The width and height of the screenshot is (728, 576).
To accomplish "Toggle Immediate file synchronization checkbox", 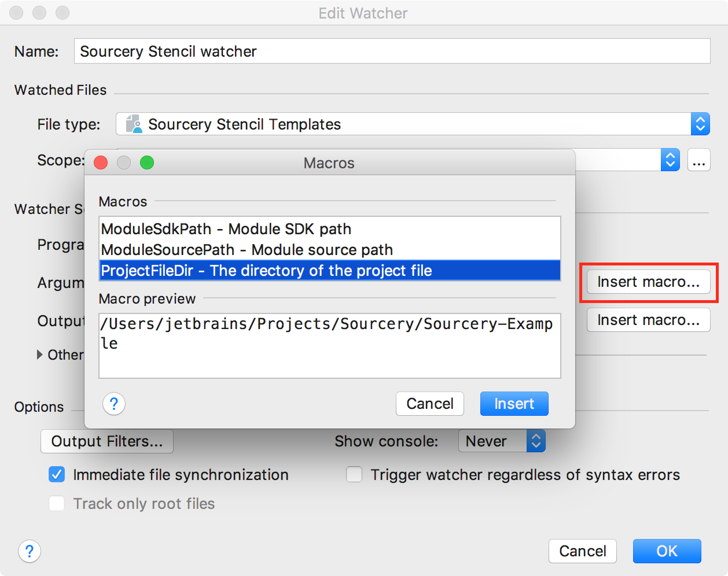I will [57, 474].
